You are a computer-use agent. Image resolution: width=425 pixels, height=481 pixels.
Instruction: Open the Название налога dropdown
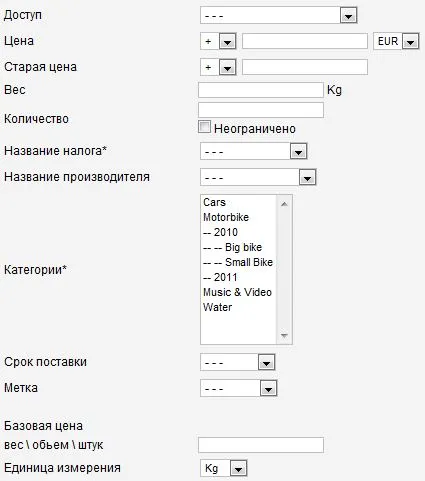[254, 151]
